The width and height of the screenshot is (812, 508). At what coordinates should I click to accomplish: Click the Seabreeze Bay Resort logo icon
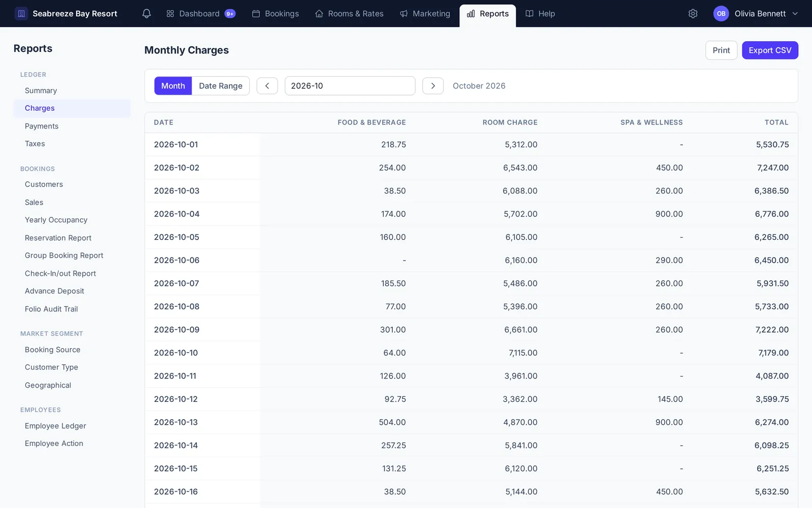pos(21,14)
